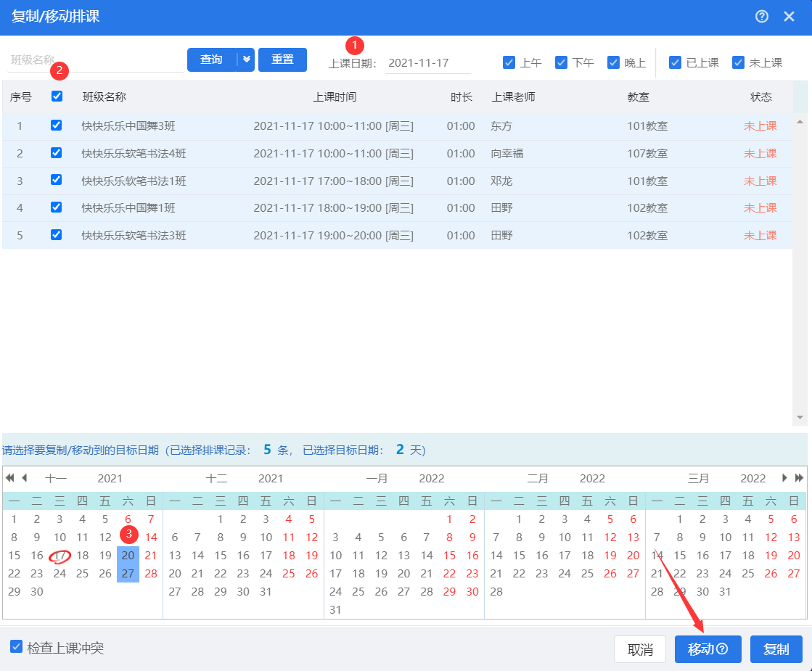Click the 班级名称 column header

coord(104,96)
